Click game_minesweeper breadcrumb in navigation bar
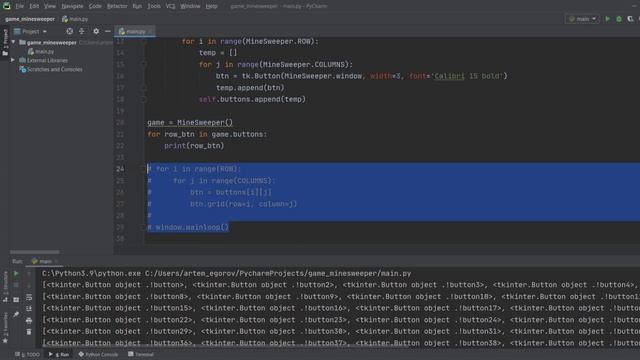Image resolution: width=640 pixels, height=360 pixels. (x=30, y=19)
